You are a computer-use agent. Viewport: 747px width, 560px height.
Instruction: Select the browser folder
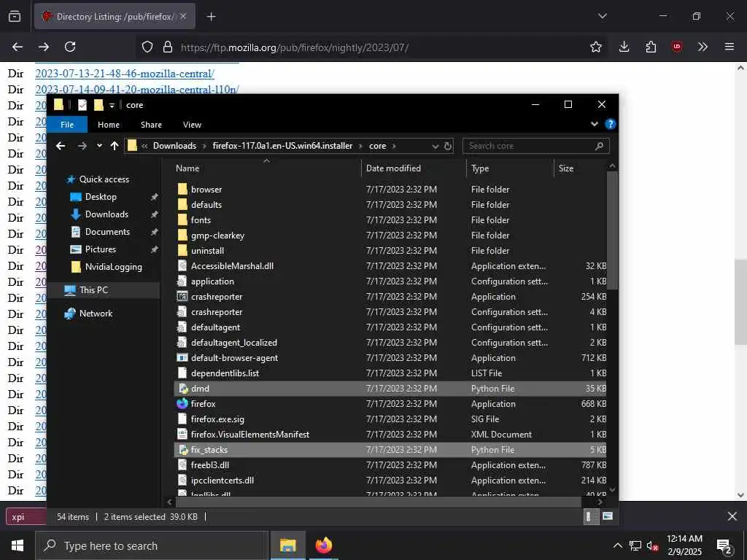pyautogui.click(x=390, y=190)
